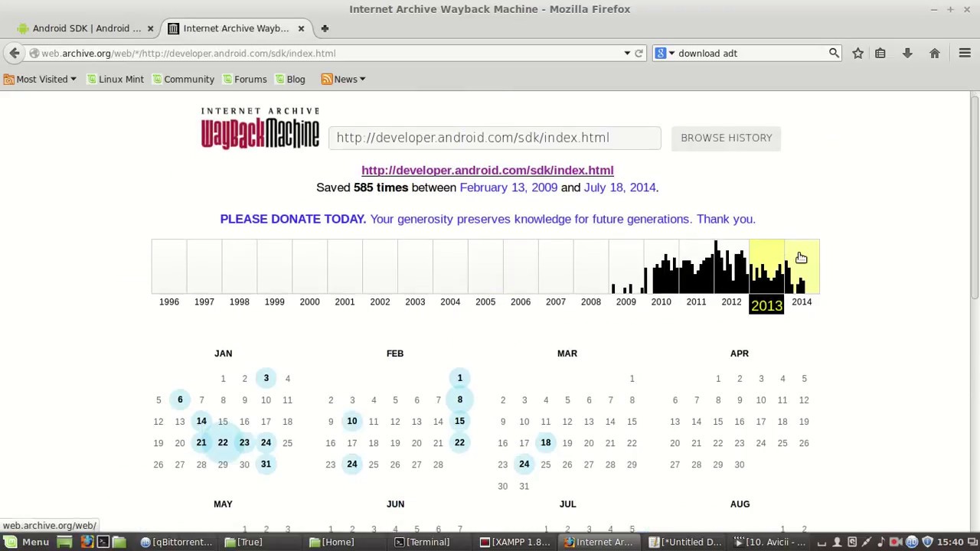Screen dimensions: 980x551
Task: Click the Firefox back arrow button
Action: coord(15,53)
